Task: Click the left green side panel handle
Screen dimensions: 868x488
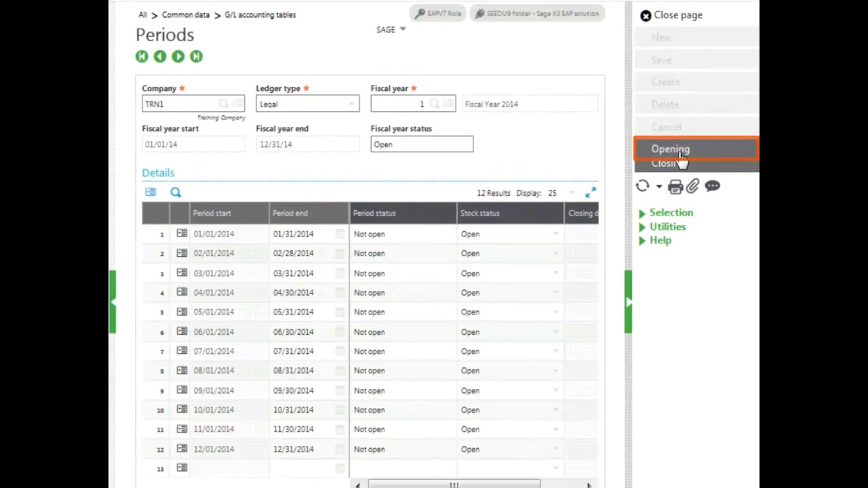Action: pyautogui.click(x=113, y=302)
